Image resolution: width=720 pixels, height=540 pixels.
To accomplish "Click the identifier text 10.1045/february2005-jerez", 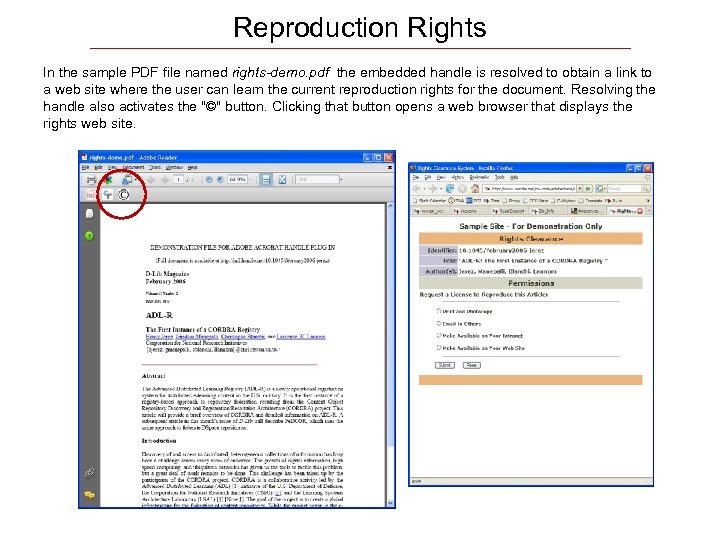I will [x=501, y=250].
